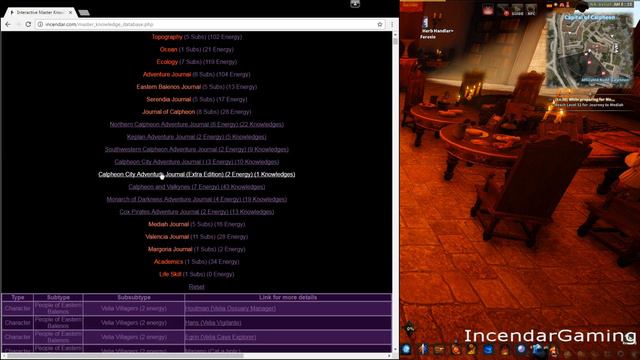This screenshot has width=640, height=360.
Task: Click the purple-blue orb hotbar icon
Action: pyautogui.click(x=521, y=349)
